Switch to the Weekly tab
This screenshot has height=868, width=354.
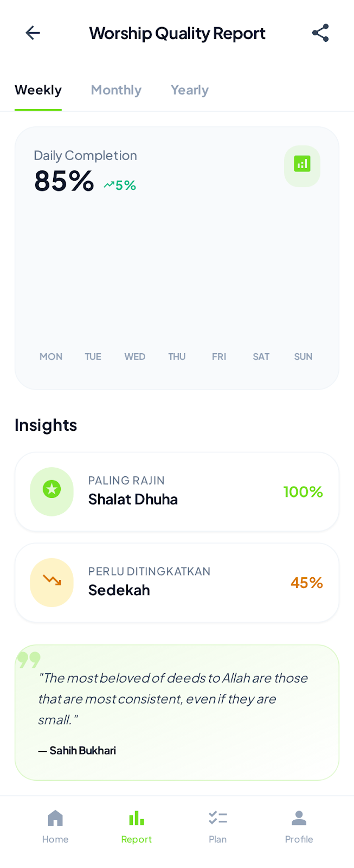click(38, 90)
